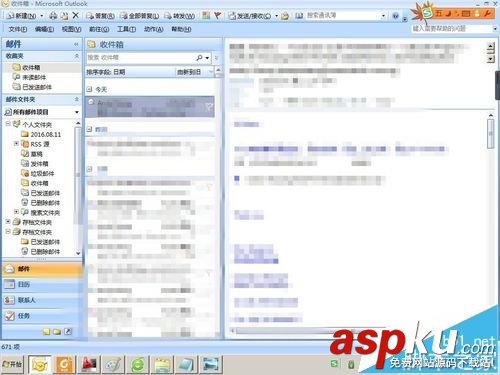Click the 键入需要帮助的问题 help box
The image size is (500, 375).
coord(452,29)
